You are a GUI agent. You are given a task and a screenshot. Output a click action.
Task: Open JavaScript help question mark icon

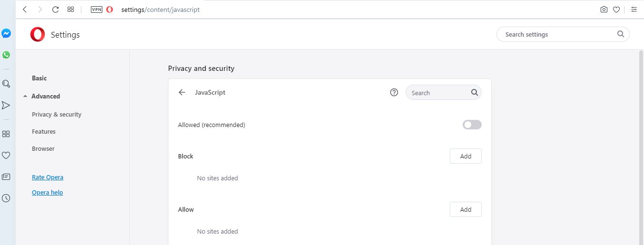(x=394, y=93)
